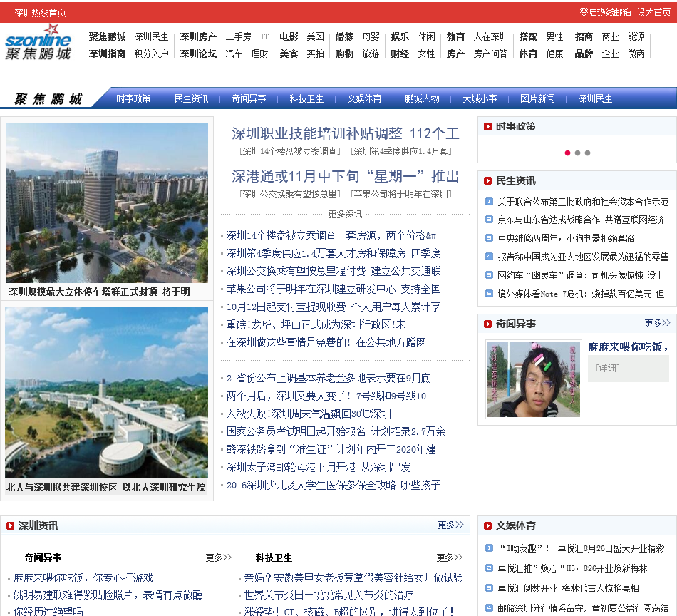
Task: Open the aerial campus photo thumbnail
Action: tap(107, 392)
